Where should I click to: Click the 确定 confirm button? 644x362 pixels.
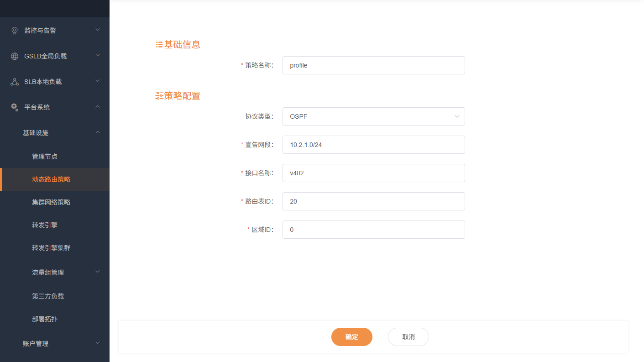point(351,336)
